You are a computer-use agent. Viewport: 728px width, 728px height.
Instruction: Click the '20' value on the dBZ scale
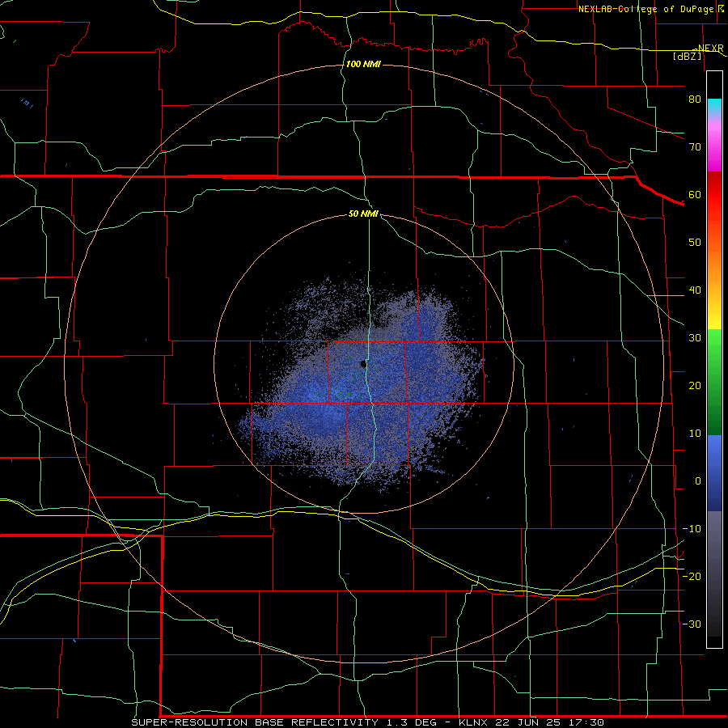tap(695, 385)
